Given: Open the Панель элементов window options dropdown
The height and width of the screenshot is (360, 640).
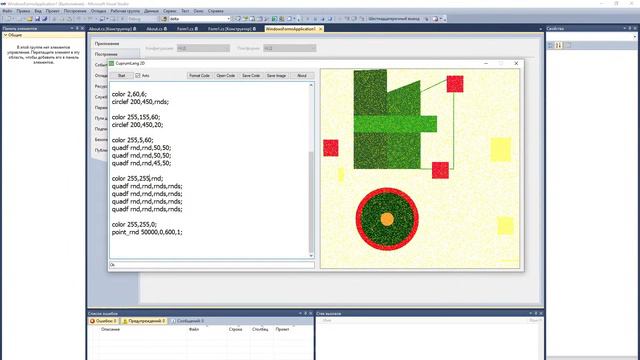Looking at the screenshot, I should tap(72, 28).
